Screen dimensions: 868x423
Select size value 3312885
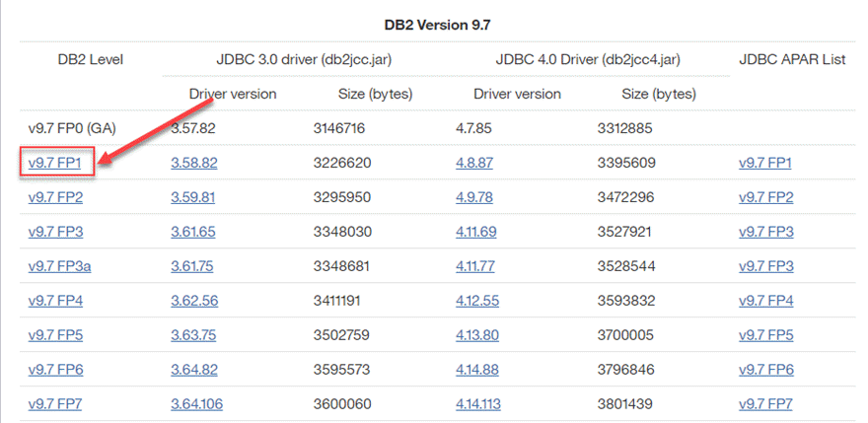pos(625,129)
